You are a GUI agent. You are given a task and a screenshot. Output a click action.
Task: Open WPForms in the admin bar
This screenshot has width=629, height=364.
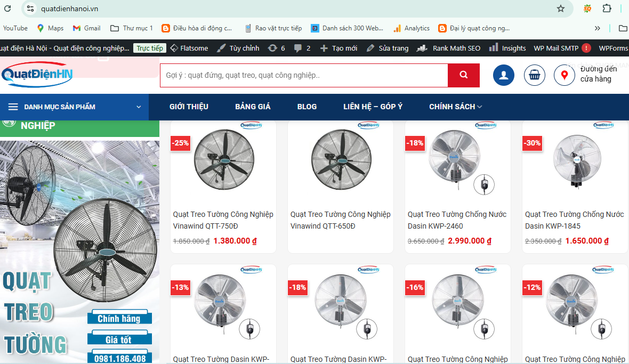tap(614, 48)
